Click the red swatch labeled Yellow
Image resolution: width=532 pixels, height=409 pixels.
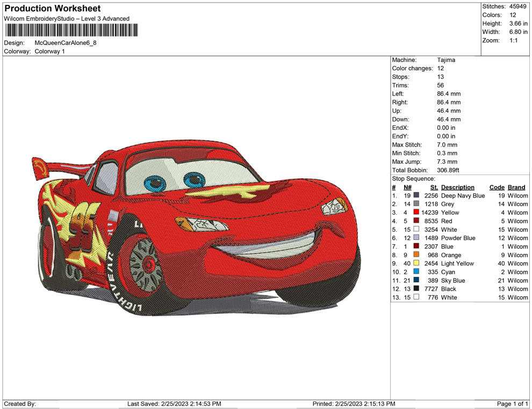[416, 212]
